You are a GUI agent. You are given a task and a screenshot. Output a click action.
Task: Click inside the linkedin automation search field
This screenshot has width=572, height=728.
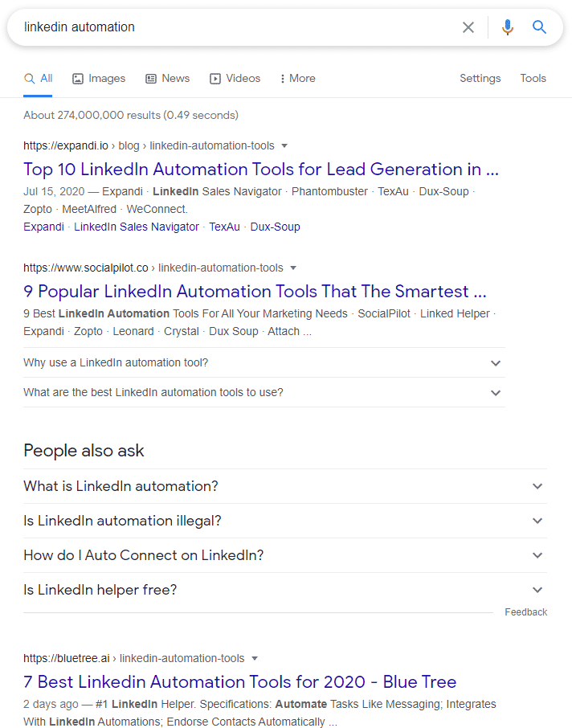pos(237,27)
